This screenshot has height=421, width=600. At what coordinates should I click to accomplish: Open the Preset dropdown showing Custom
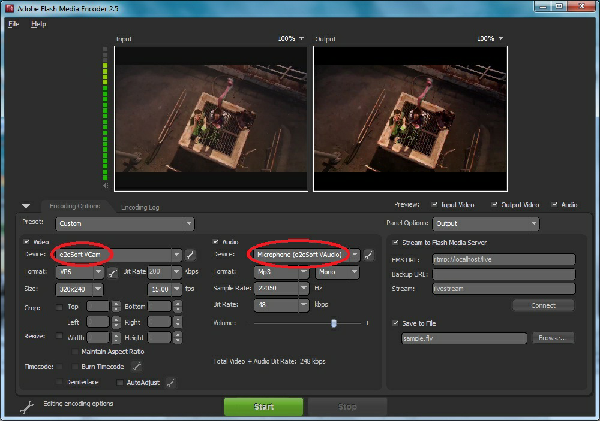[x=124, y=224]
